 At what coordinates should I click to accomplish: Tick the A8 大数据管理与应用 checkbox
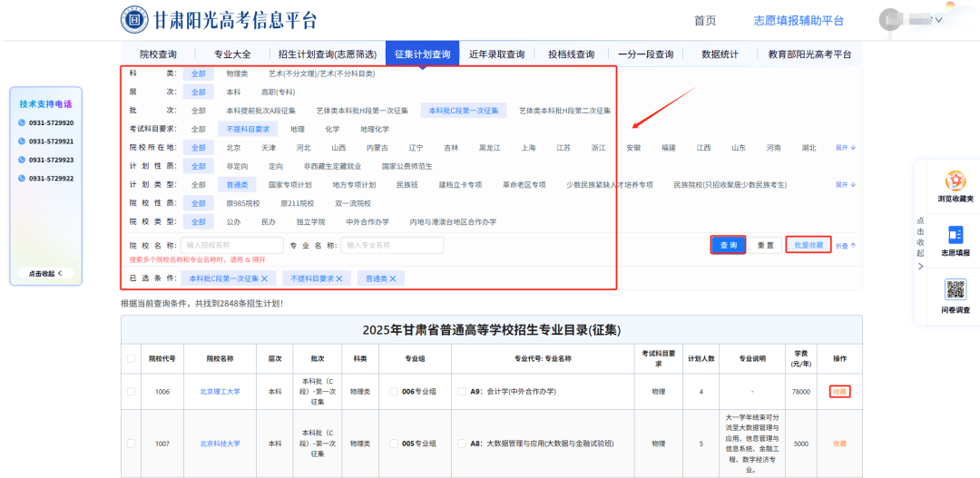pyautogui.click(x=462, y=444)
